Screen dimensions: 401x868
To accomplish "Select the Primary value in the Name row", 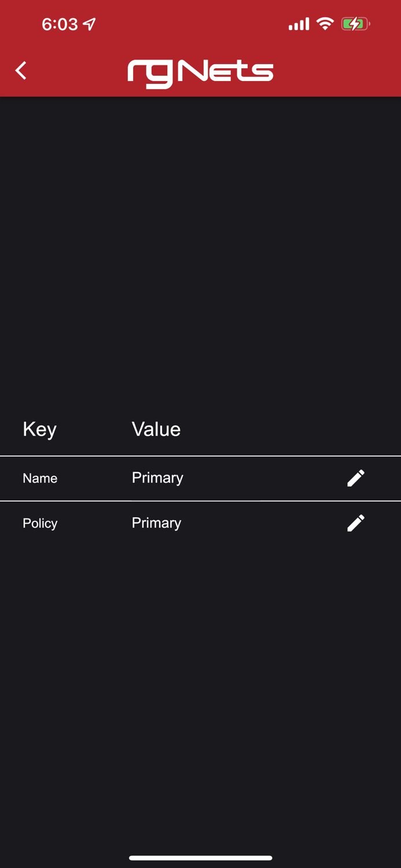I will (x=157, y=477).
